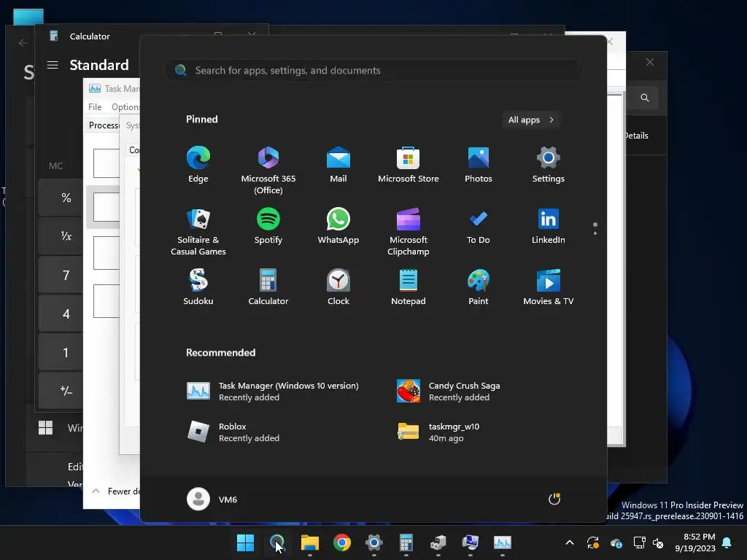Screen dimensions: 747x560
Task: Open Paint pinned app
Action: click(x=479, y=287)
